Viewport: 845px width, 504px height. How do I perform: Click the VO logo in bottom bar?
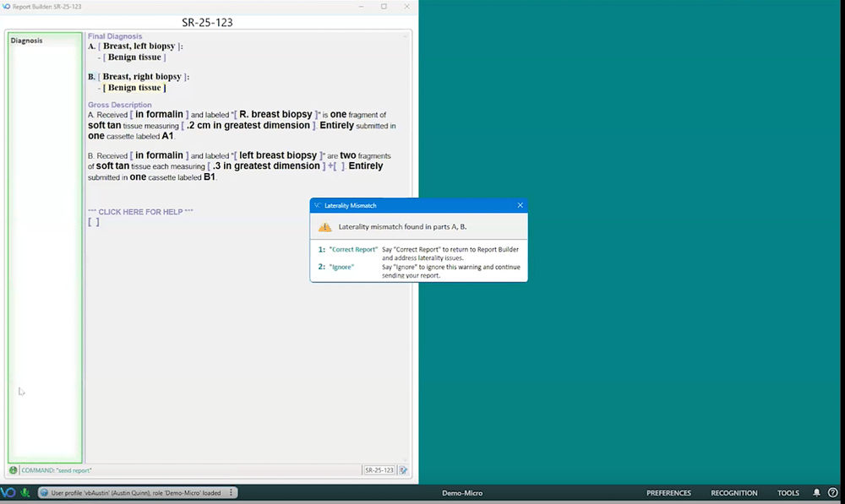tap(8, 493)
